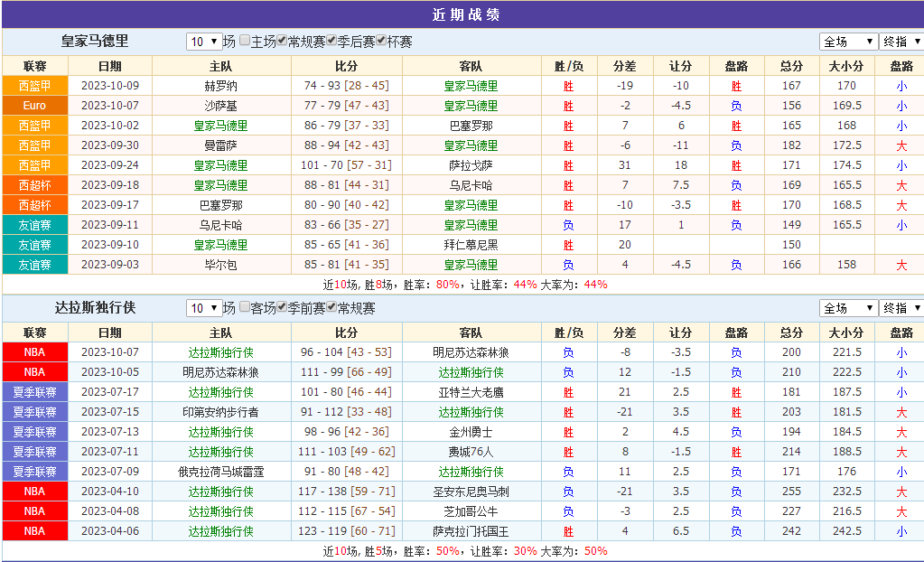Uncheck the 杯赛 checkbox
This screenshot has width=924, height=562.
pyautogui.click(x=381, y=42)
